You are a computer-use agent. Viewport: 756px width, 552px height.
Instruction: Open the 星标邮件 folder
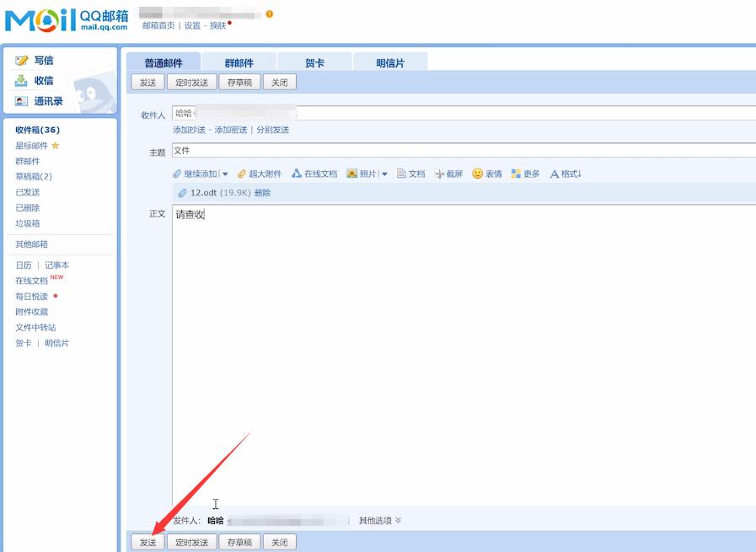[31, 146]
